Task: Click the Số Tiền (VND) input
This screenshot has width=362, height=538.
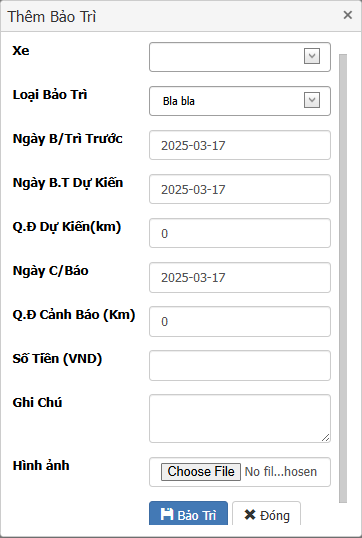Action: (x=240, y=365)
